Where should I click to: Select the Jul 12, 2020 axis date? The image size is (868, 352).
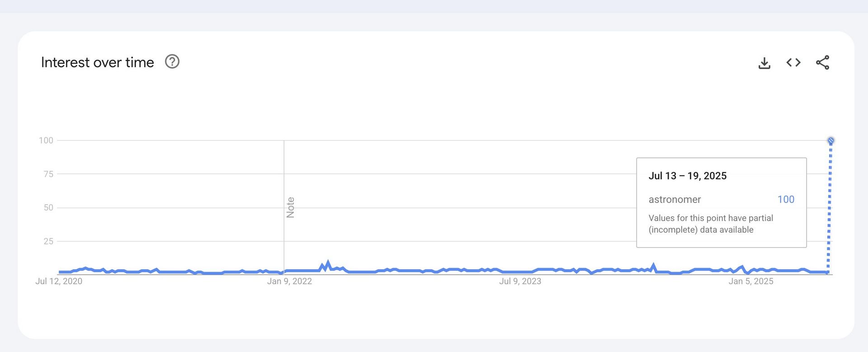pyautogui.click(x=59, y=281)
